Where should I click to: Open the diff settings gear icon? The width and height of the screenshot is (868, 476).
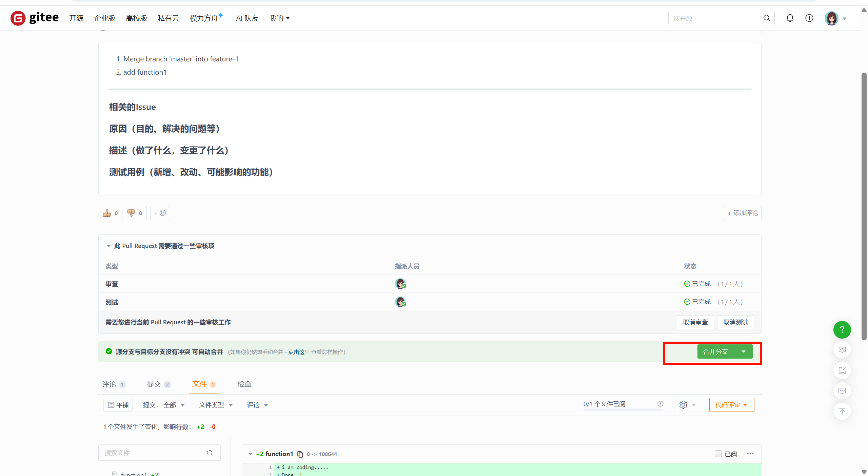click(x=684, y=405)
